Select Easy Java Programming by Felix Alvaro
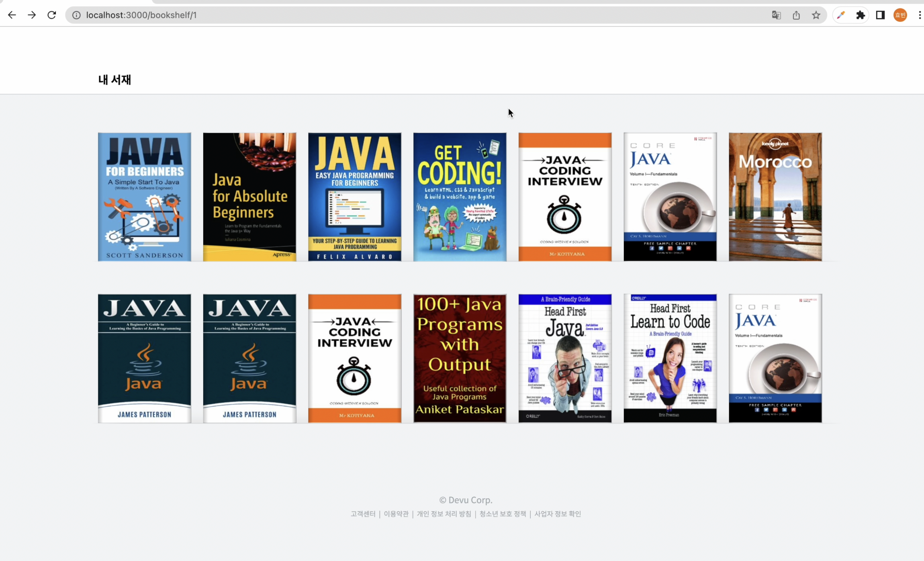This screenshot has height=561, width=924. point(355,197)
